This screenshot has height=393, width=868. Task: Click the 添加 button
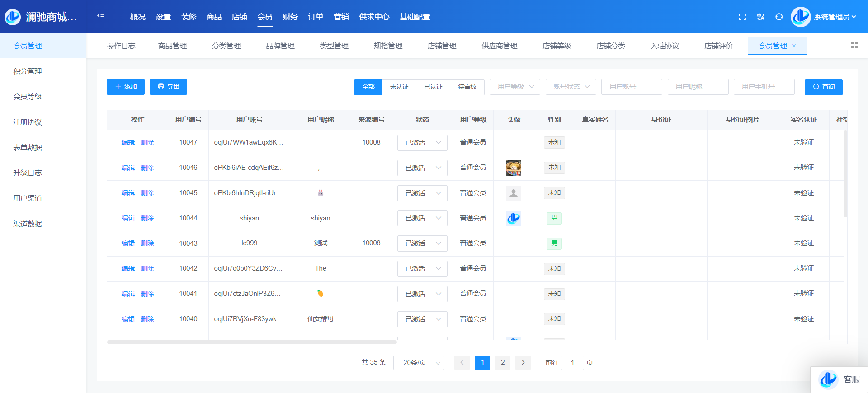click(x=126, y=87)
